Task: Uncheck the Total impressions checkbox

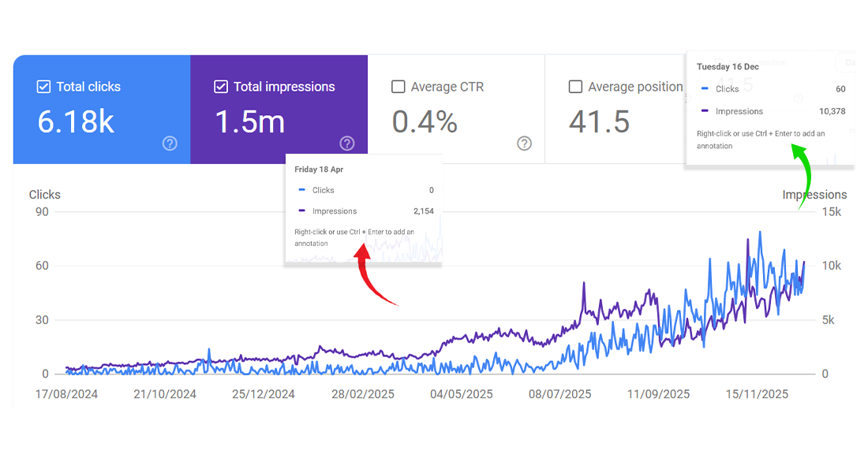Action: tap(221, 87)
